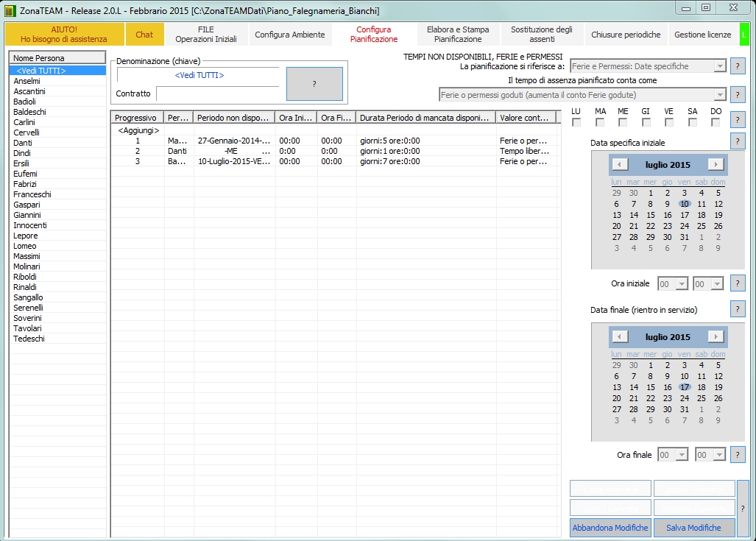Open Ora iniziale minutes dropdown
This screenshot has width=756, height=541.
[717, 284]
